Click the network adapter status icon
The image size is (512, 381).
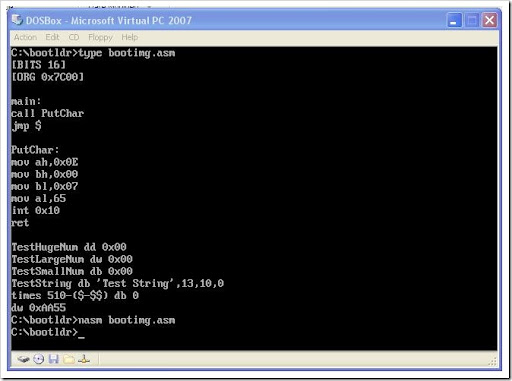pos(84,359)
